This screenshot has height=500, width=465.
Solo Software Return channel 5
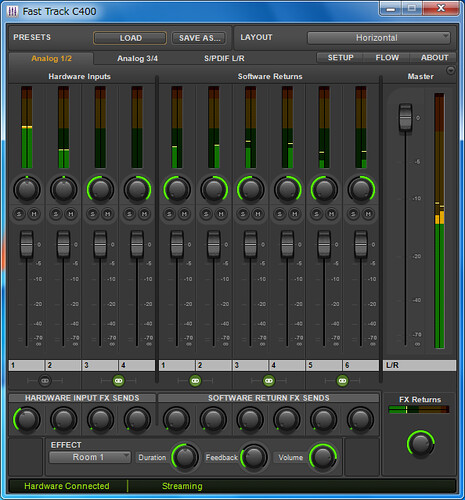[316, 214]
